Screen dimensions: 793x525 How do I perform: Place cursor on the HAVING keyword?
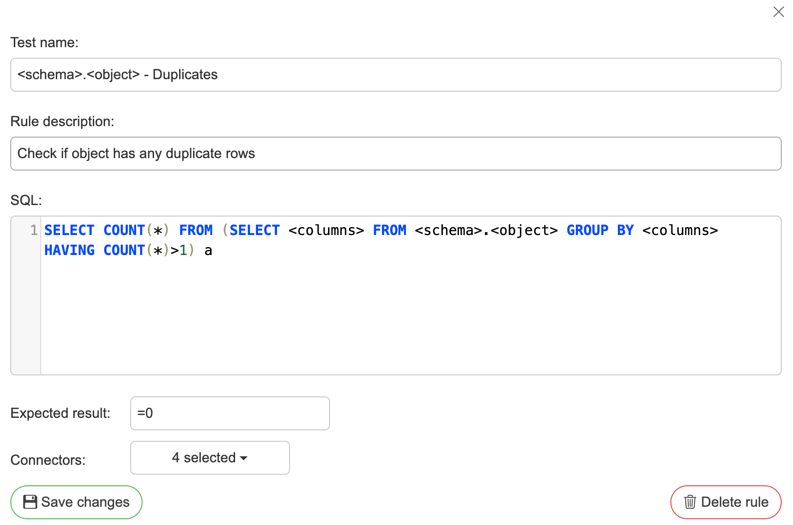pos(69,251)
